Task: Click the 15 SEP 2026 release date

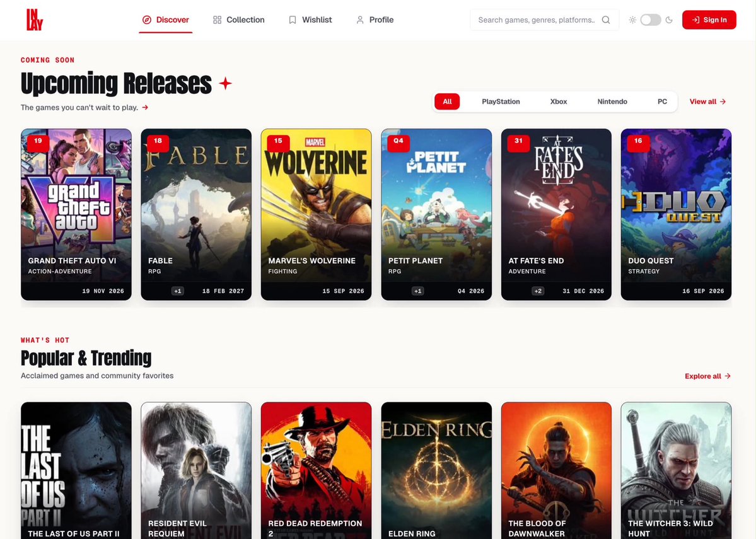Action: pyautogui.click(x=343, y=291)
